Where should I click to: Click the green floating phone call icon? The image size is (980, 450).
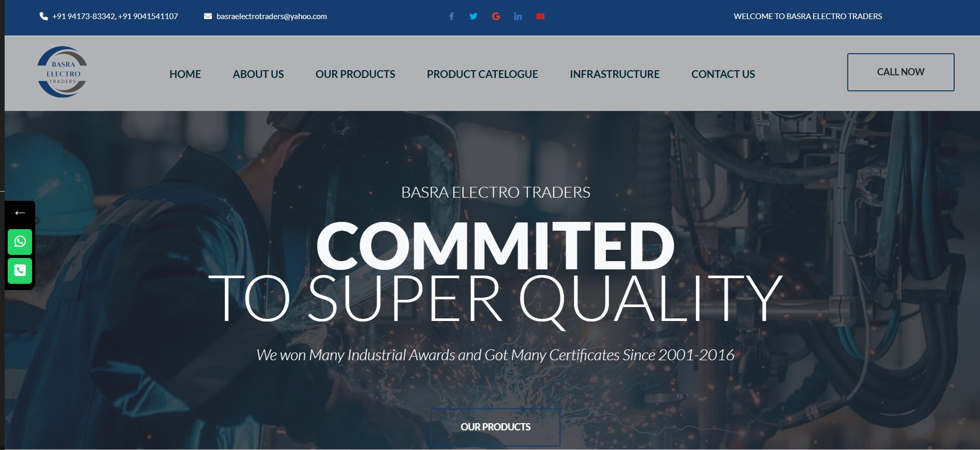(20, 270)
